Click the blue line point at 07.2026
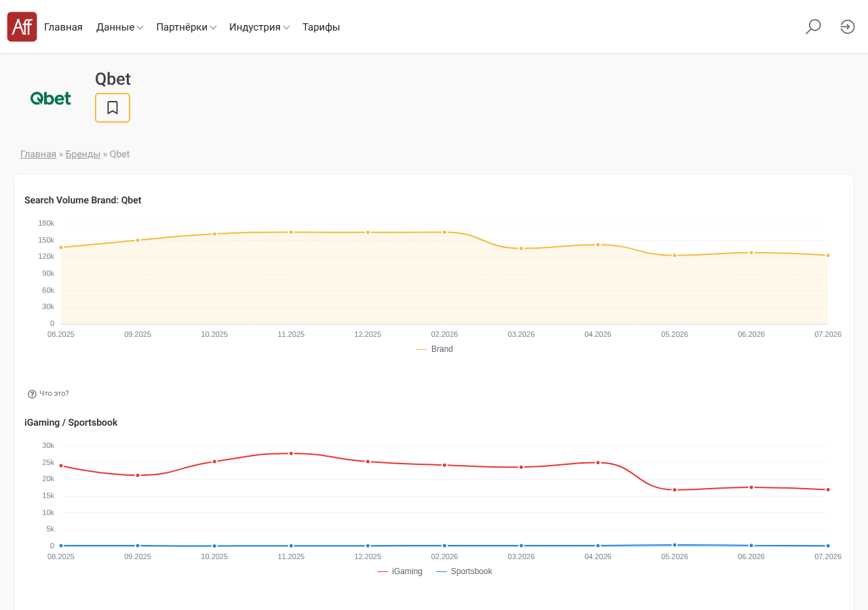The image size is (868, 610). coord(828,546)
